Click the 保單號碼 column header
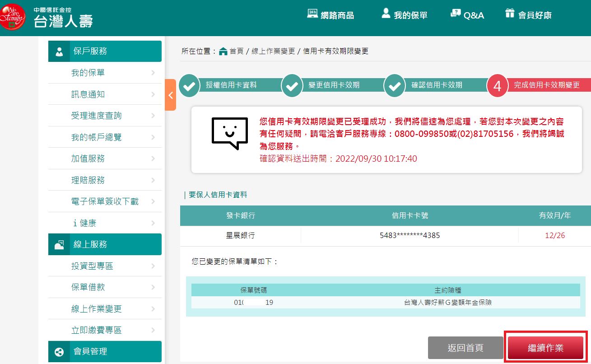Viewport: 591px width, 364px height. pos(253,290)
